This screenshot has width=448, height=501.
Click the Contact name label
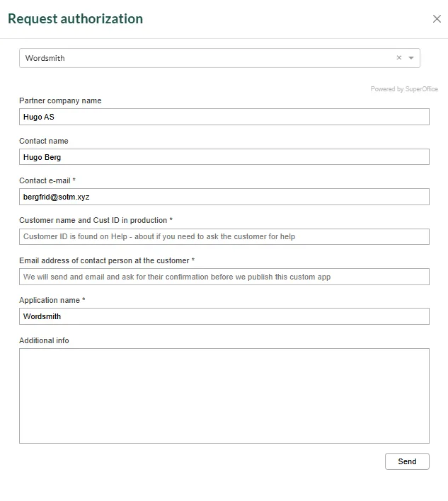coord(44,141)
